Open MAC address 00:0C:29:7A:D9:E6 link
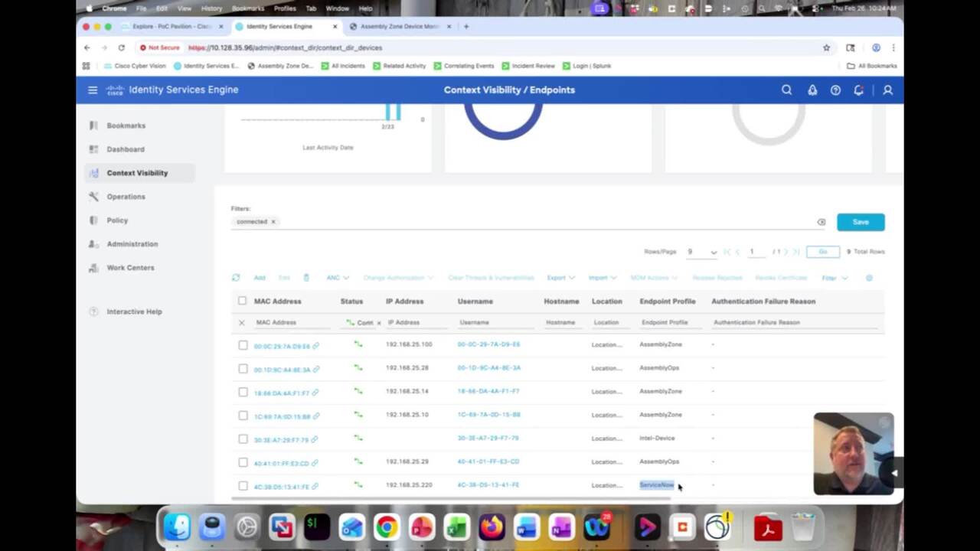The image size is (980, 551). click(x=282, y=346)
